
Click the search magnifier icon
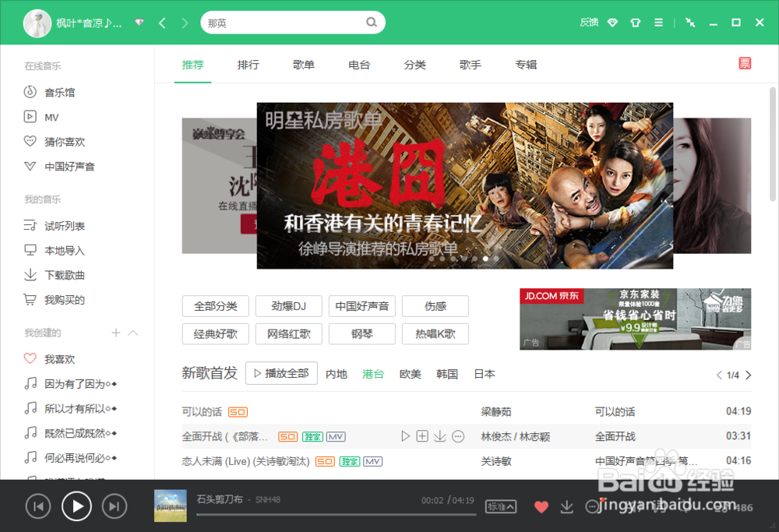pyautogui.click(x=371, y=23)
